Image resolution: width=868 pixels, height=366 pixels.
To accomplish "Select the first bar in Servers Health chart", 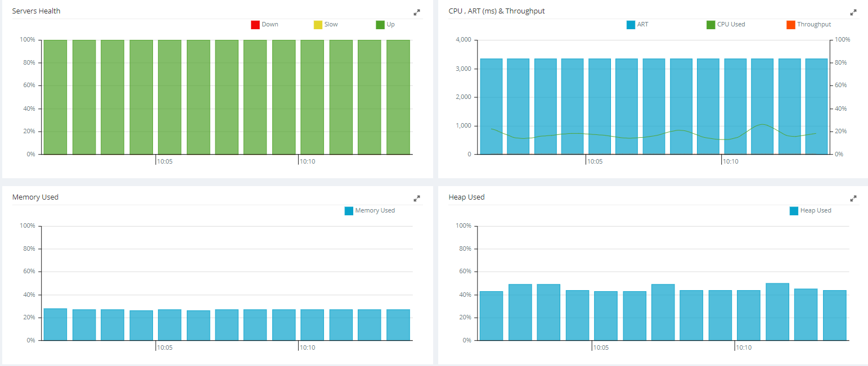I will 55,97.
